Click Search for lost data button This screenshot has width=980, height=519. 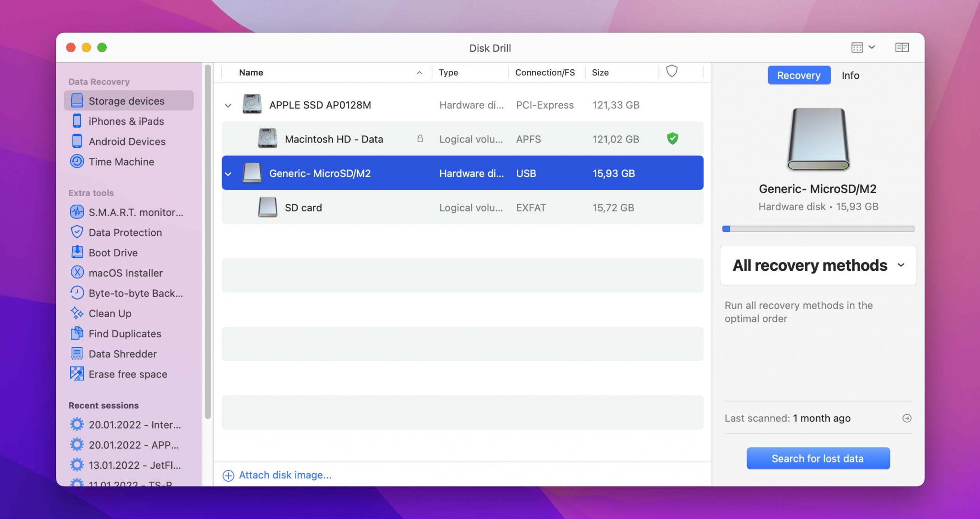tap(818, 458)
